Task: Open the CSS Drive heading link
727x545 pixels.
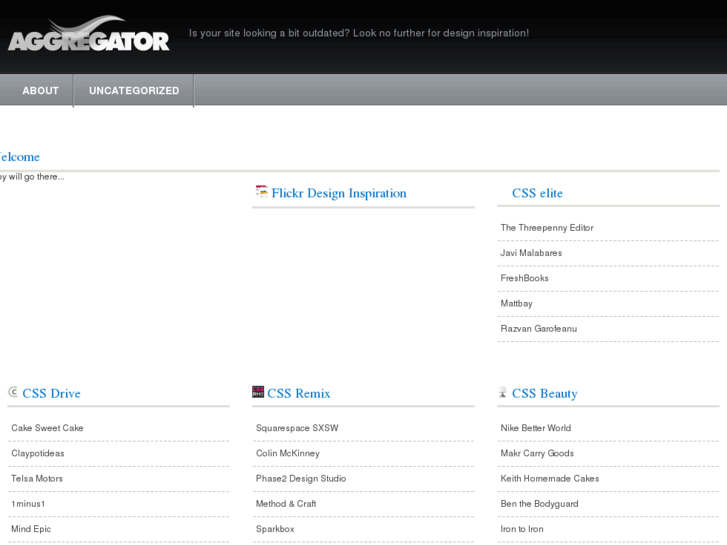Action: (51, 393)
